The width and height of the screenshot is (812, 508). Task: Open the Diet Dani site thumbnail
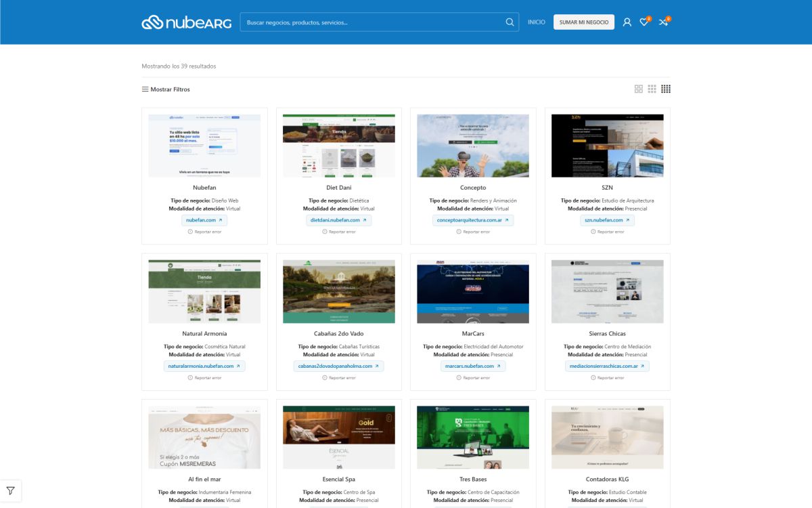(x=338, y=146)
